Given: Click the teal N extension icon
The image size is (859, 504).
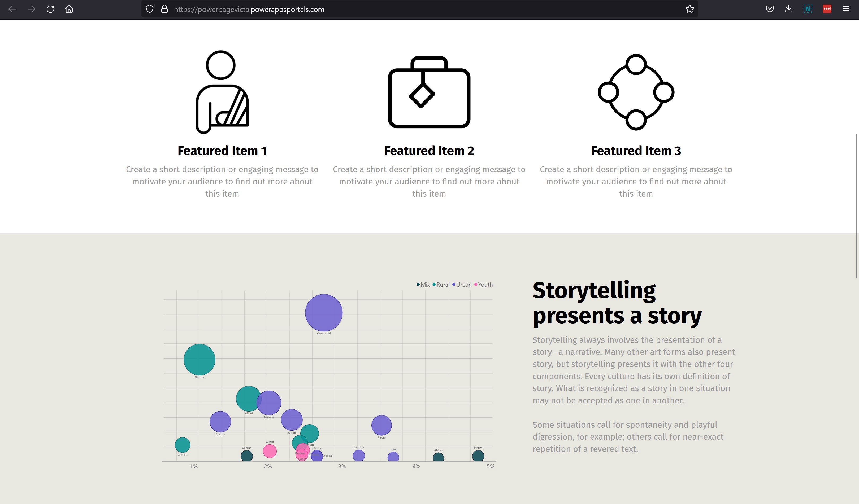Looking at the screenshot, I should pyautogui.click(x=808, y=9).
